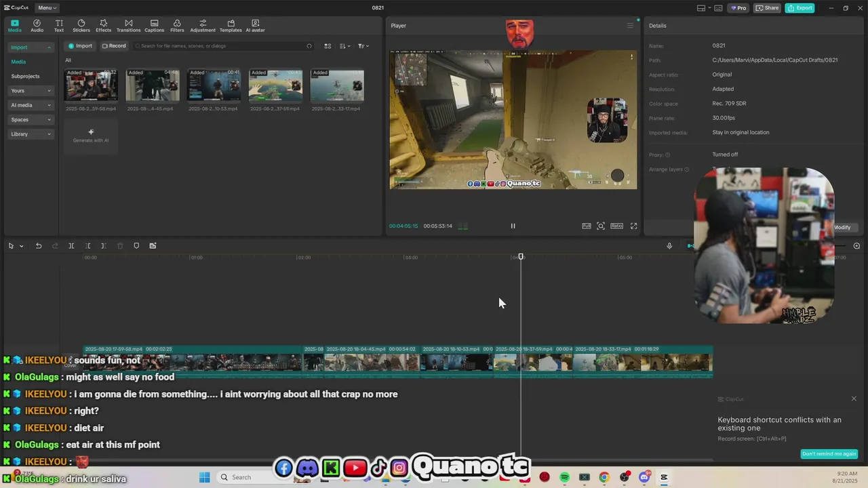868x488 pixels.
Task: Undo the last edit
Action: (x=39, y=246)
